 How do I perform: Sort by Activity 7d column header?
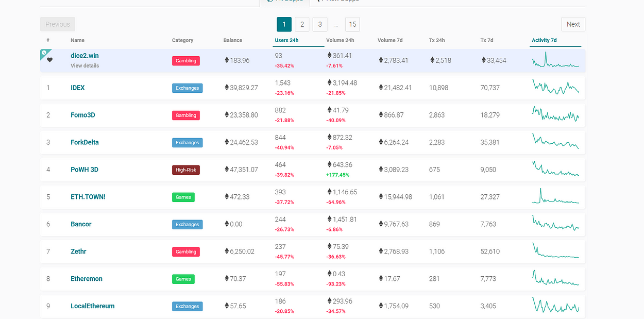pyautogui.click(x=545, y=40)
